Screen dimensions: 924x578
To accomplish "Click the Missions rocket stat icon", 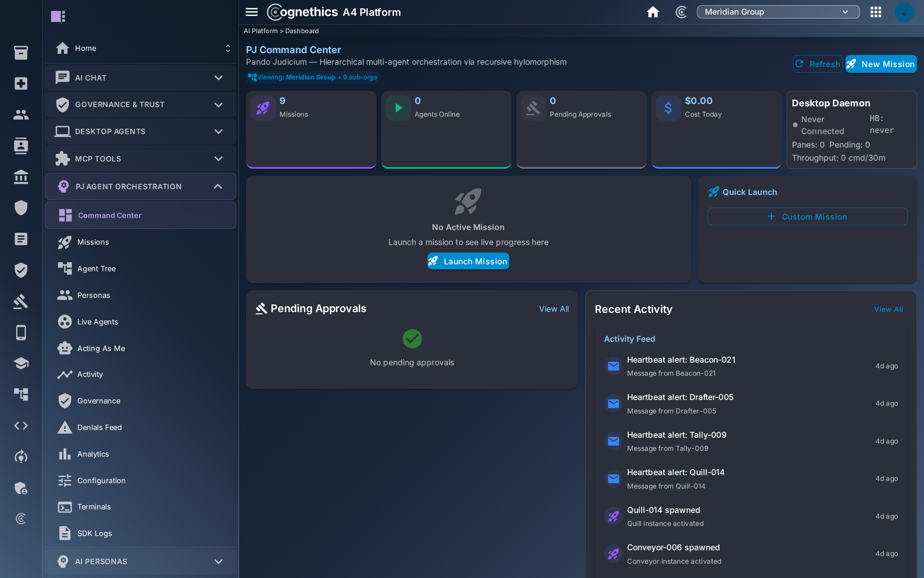I will pyautogui.click(x=263, y=108).
